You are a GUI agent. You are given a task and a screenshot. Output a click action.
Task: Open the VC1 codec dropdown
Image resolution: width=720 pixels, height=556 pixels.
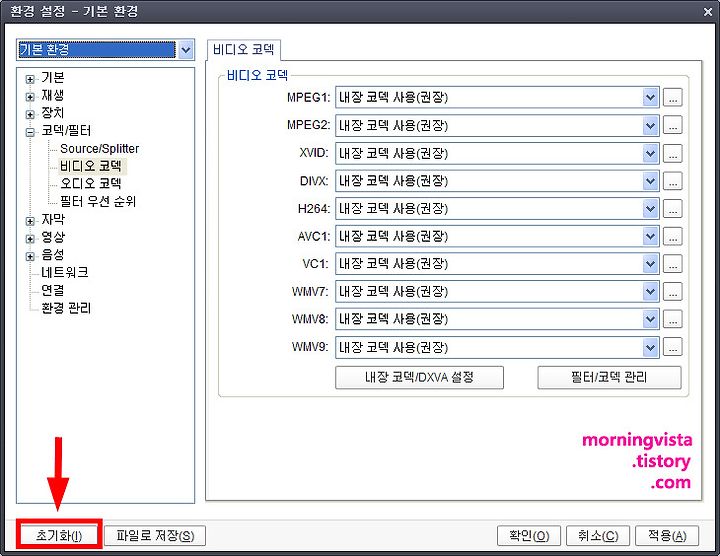[x=497, y=264]
